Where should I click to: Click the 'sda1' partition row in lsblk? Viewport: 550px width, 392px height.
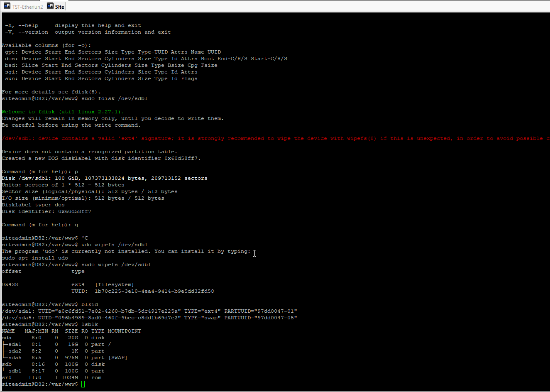tap(56, 344)
